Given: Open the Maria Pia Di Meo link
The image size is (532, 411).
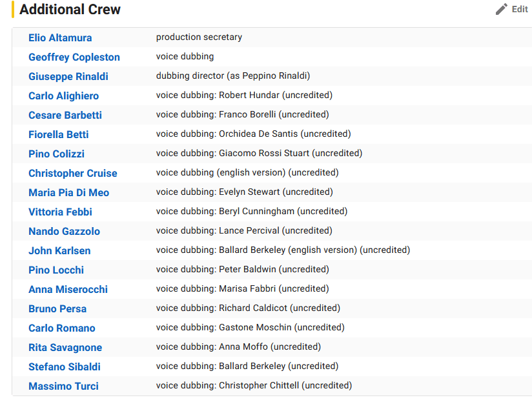Looking at the screenshot, I should tap(68, 192).
